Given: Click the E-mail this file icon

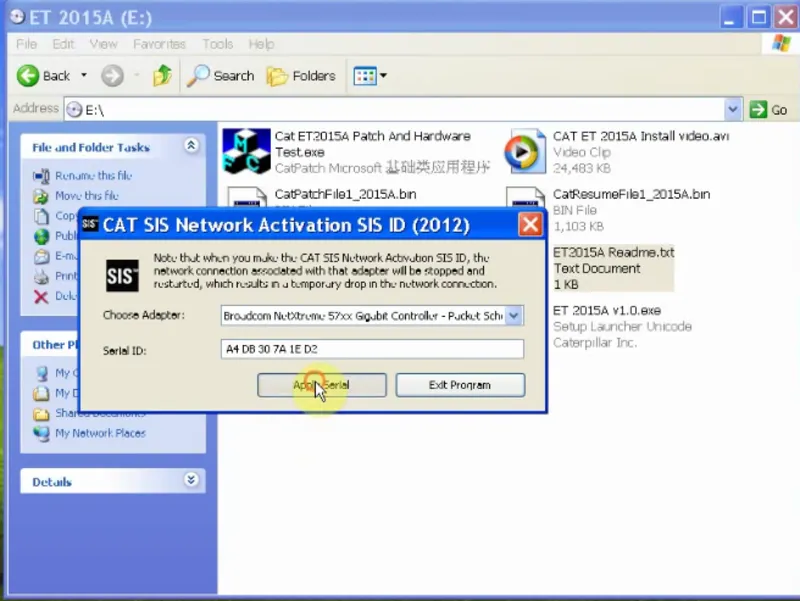Looking at the screenshot, I should click(41, 256).
